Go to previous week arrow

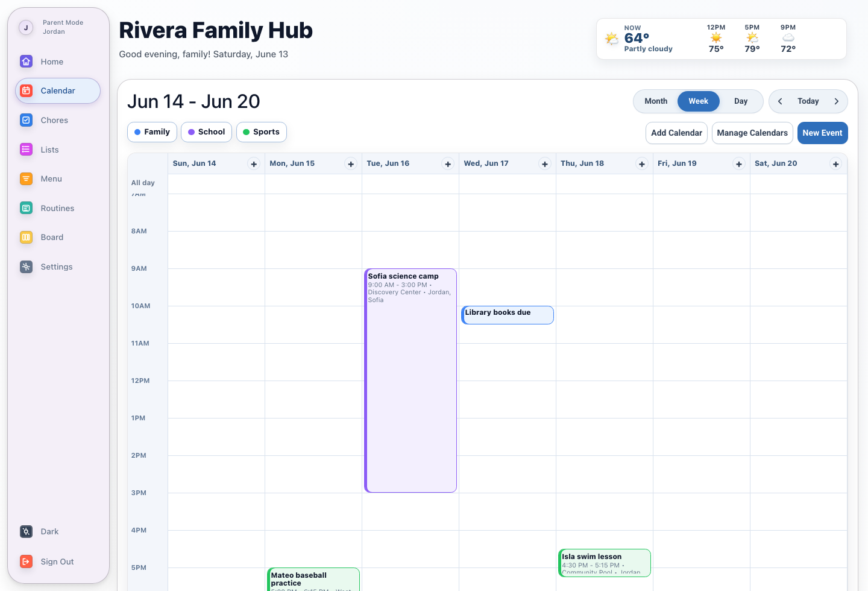click(780, 101)
